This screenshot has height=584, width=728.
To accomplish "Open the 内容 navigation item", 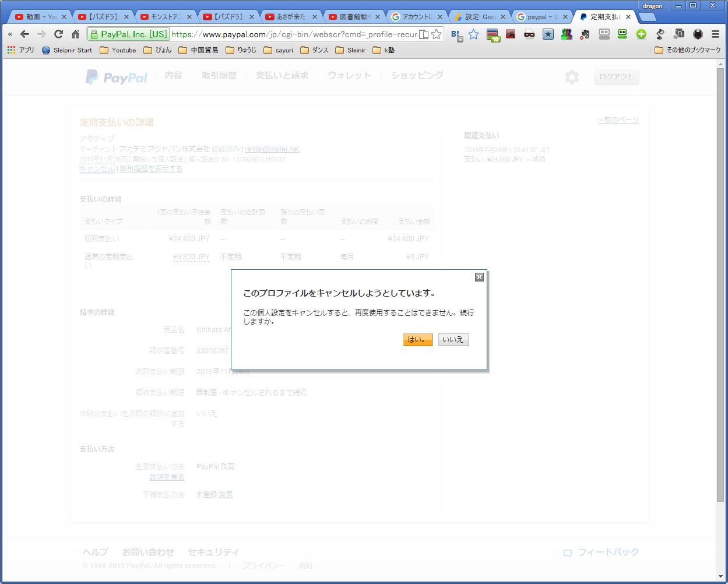I will tap(173, 76).
